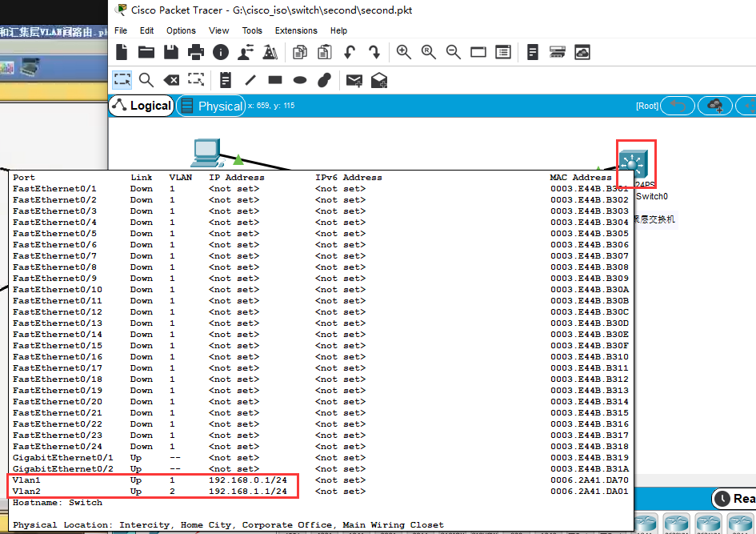756x534 pixels.
Task: Click the Switch0 multilayer switch device
Action: coord(633,164)
